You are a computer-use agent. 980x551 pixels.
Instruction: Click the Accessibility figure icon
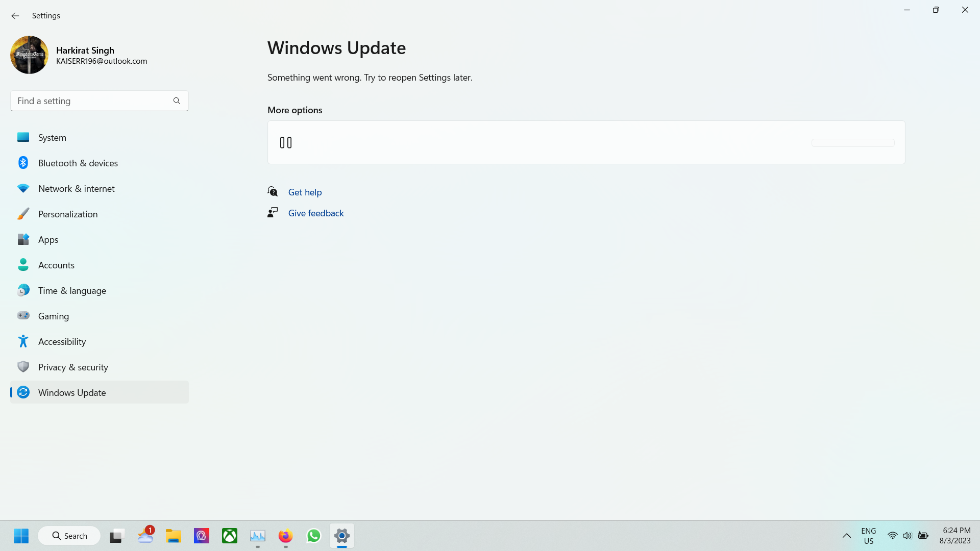click(23, 341)
